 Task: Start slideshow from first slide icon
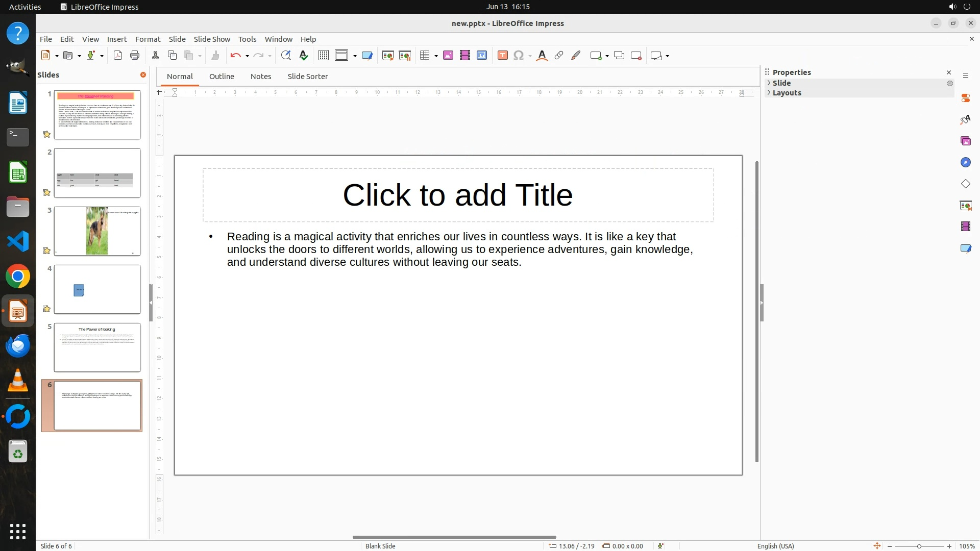coord(388,56)
